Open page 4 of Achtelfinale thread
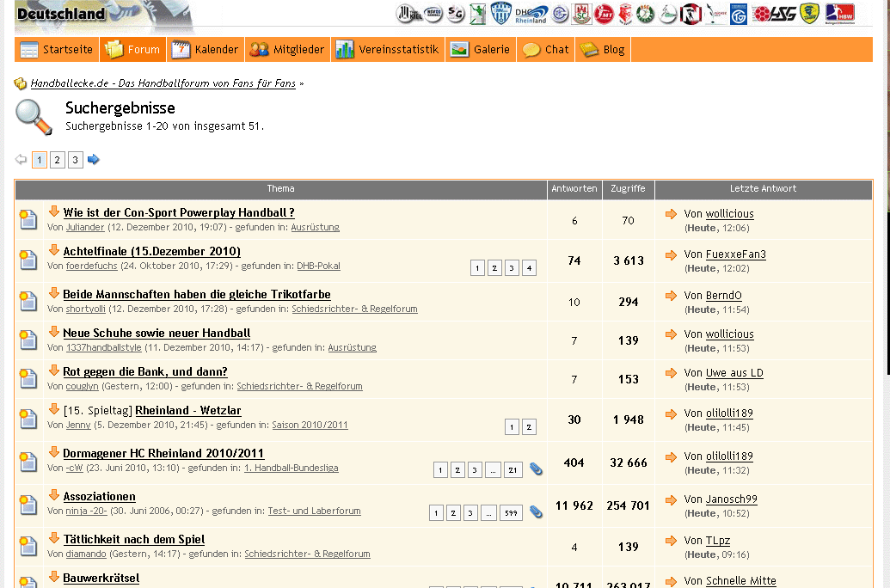The image size is (890, 588). [x=530, y=268]
